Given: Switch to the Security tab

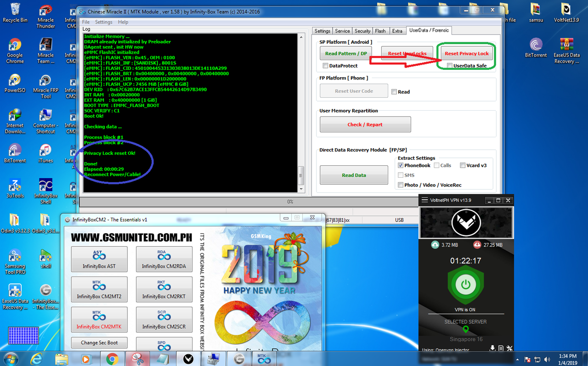Looking at the screenshot, I should click(362, 31).
